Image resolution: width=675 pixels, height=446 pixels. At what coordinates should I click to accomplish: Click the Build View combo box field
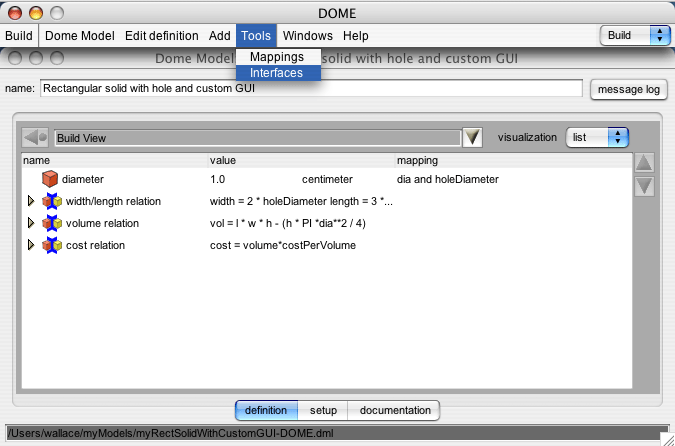point(257,138)
